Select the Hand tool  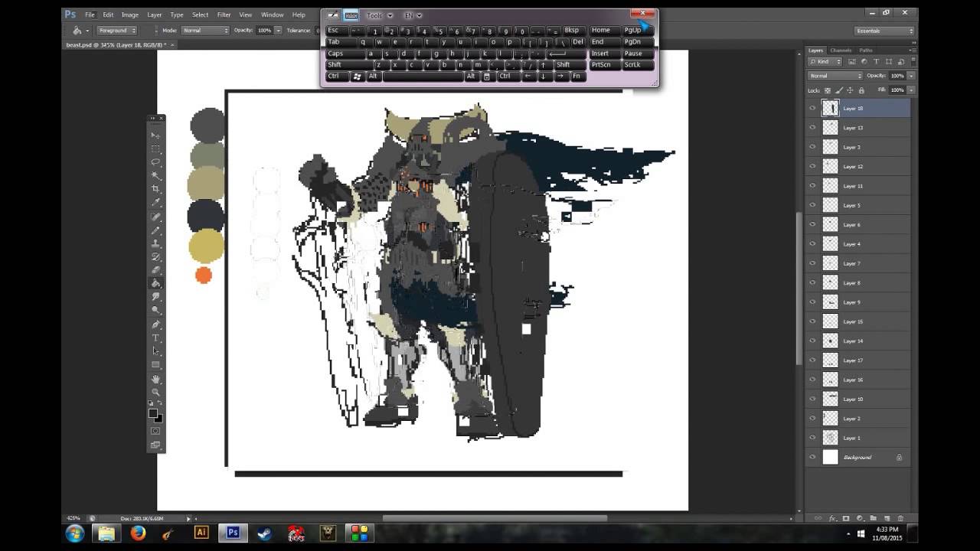coord(155,379)
